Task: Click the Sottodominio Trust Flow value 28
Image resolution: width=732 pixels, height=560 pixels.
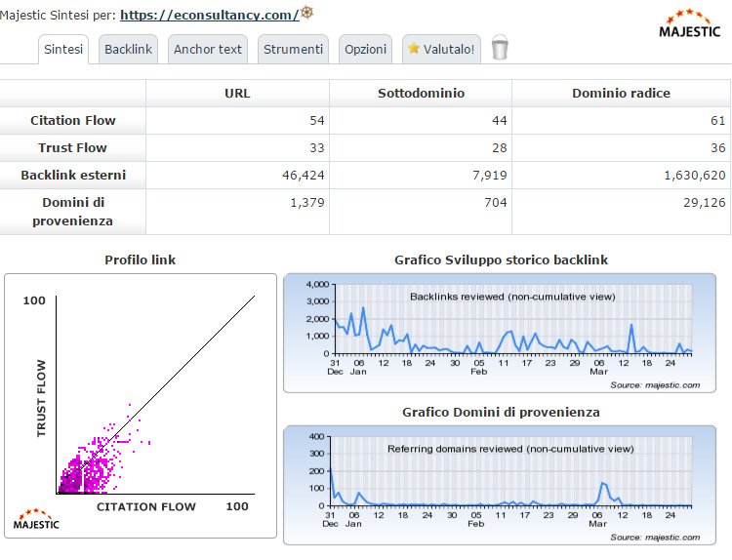Action: 499,148
